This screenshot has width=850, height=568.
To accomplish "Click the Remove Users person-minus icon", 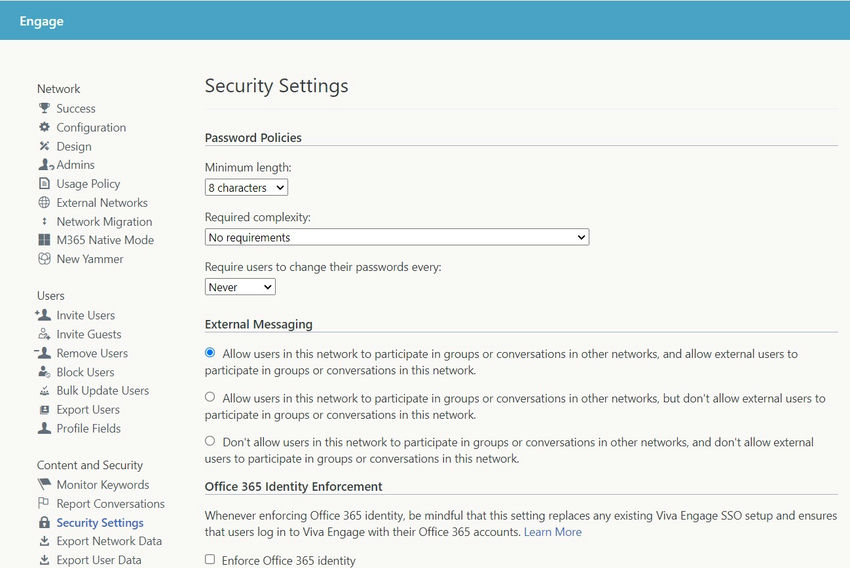I will click(x=43, y=353).
